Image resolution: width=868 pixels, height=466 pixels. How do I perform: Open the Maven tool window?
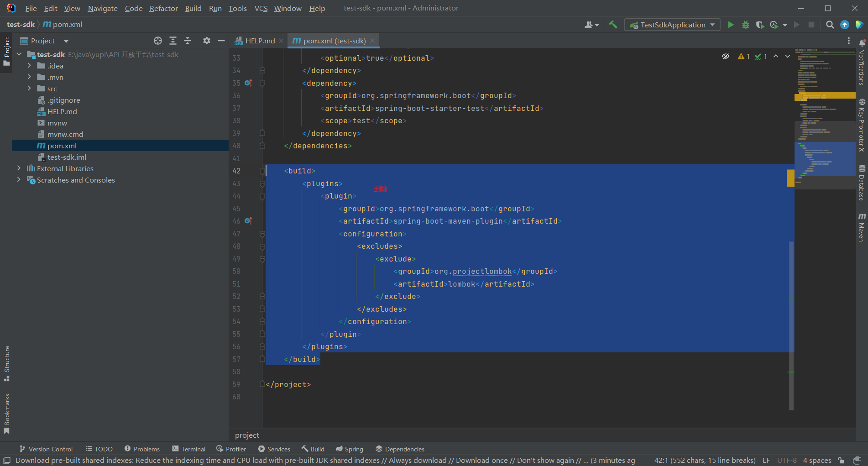tap(862, 227)
